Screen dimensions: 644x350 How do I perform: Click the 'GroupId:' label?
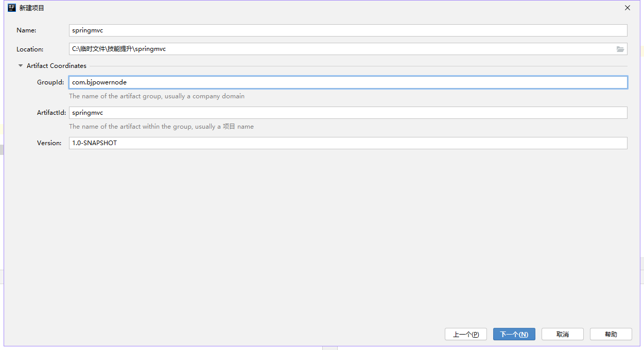pyautogui.click(x=50, y=82)
